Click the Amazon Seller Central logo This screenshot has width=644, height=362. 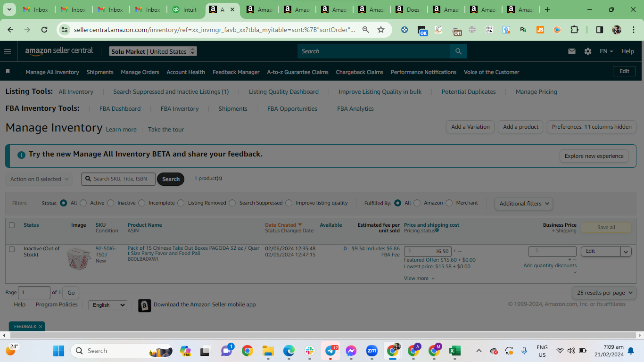click(59, 51)
